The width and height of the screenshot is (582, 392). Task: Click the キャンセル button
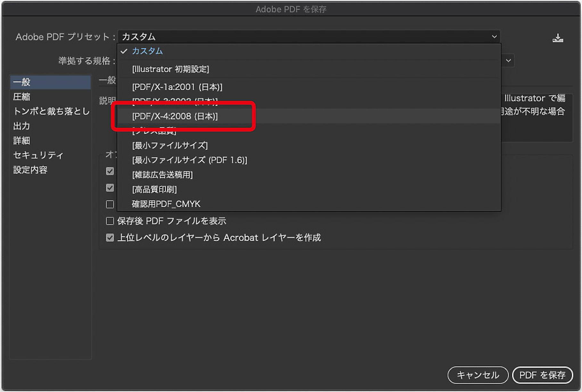tap(478, 375)
